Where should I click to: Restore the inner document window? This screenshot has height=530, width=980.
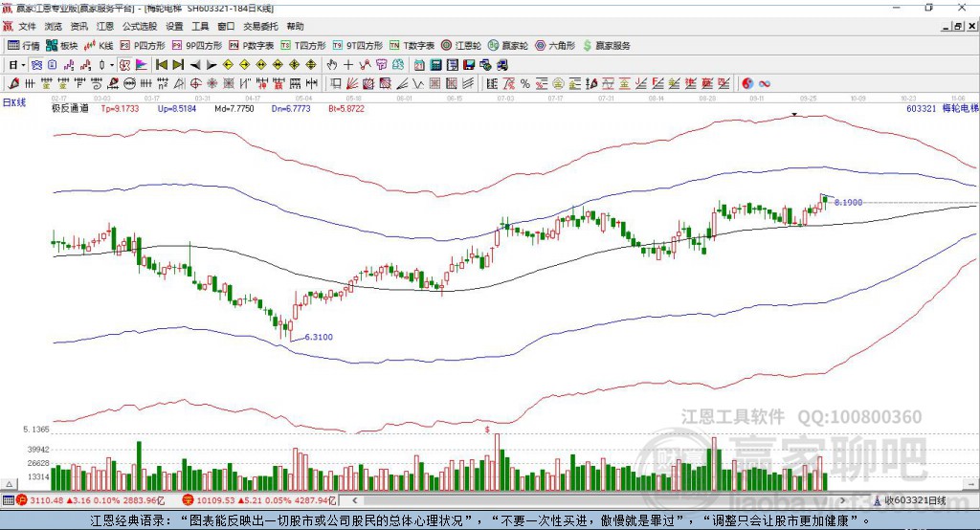click(x=959, y=26)
